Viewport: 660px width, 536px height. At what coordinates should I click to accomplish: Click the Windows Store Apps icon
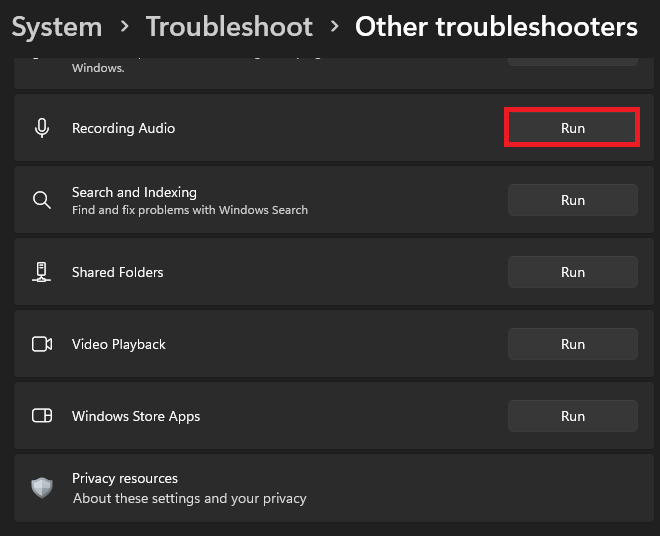42,416
